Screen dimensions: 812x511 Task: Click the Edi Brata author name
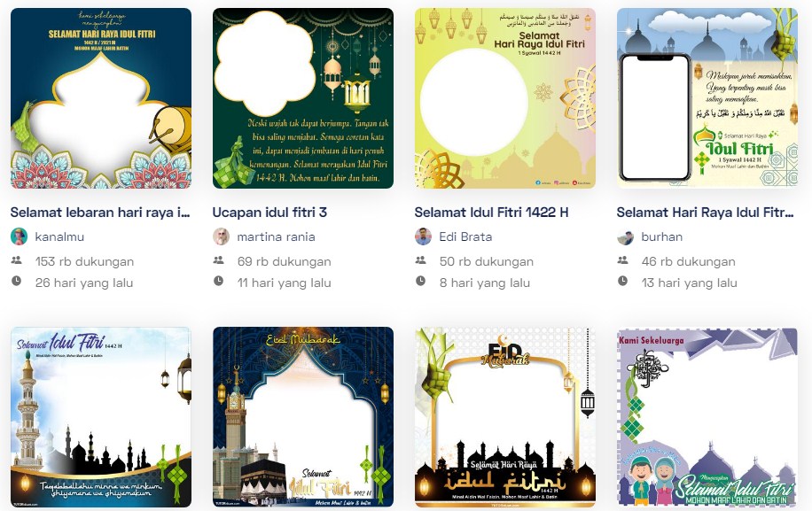tap(465, 236)
